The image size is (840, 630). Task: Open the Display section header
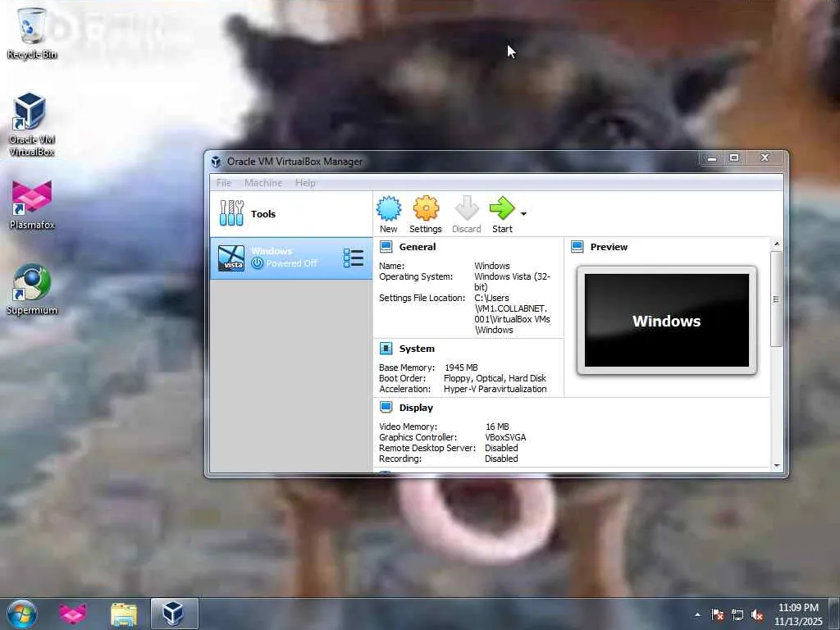(416, 408)
